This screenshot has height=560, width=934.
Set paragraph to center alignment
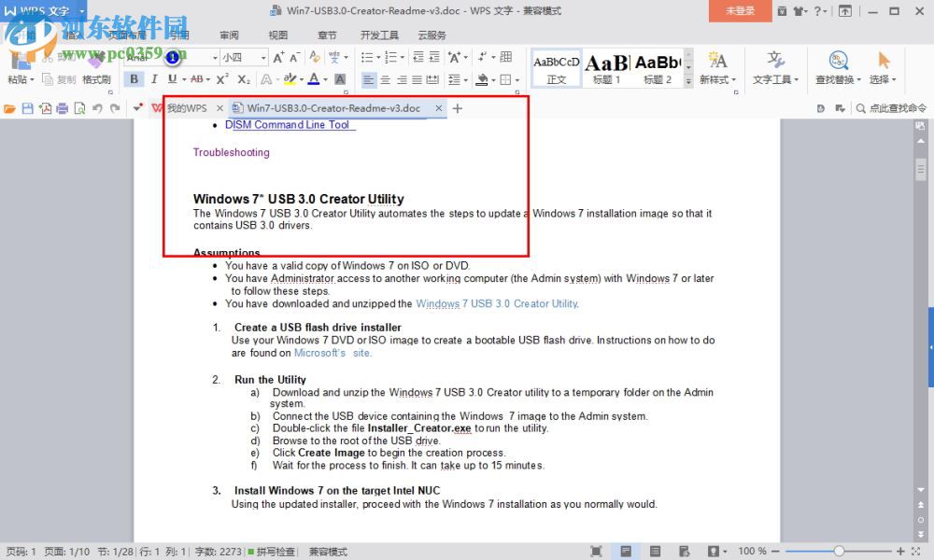(386, 79)
